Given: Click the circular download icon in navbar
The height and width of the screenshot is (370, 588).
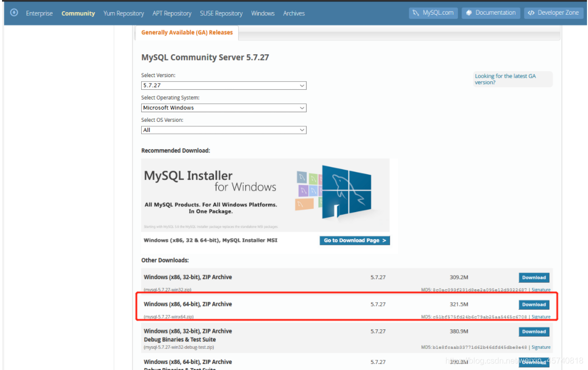Looking at the screenshot, I should pos(14,12).
